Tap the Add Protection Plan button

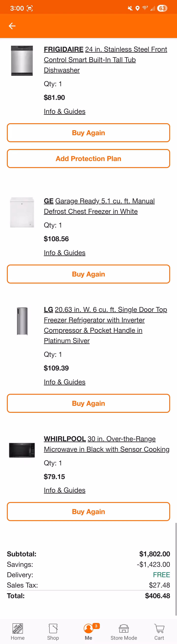(x=88, y=159)
